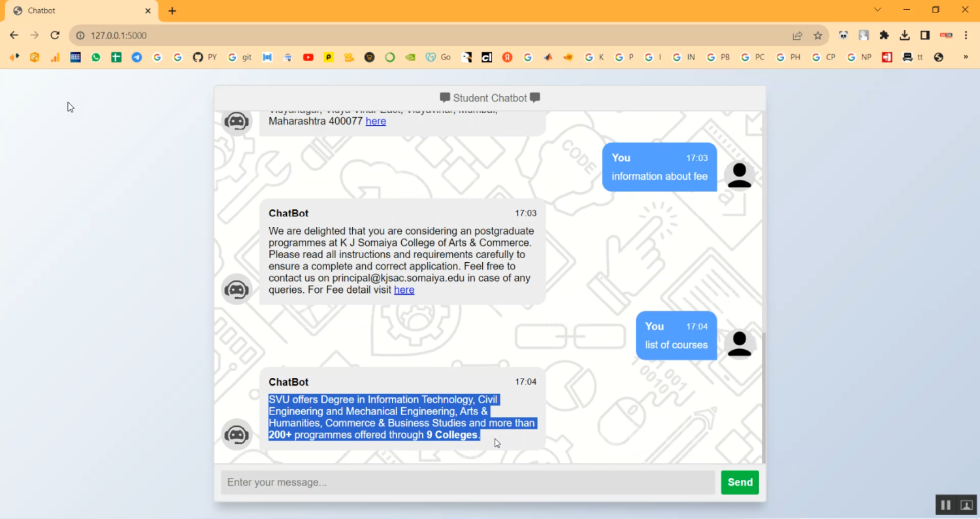
Task: Click the 'principal@kjsac.somaiya.edu' email text
Action: tap(398, 278)
